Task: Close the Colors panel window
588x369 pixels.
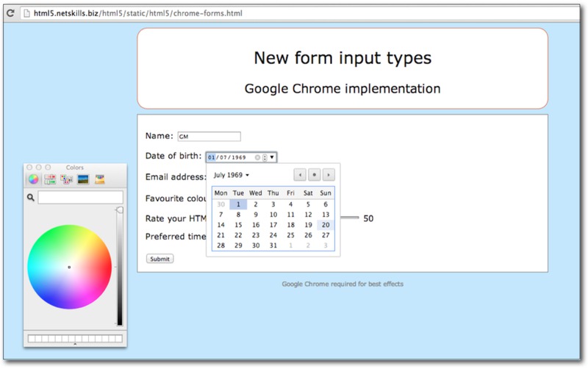Action: point(29,168)
